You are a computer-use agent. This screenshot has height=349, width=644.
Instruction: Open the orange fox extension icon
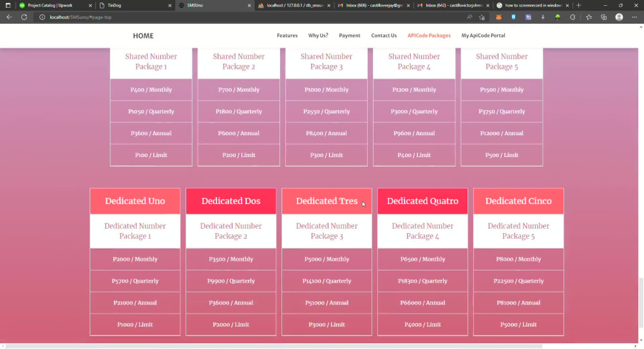[x=498, y=17]
